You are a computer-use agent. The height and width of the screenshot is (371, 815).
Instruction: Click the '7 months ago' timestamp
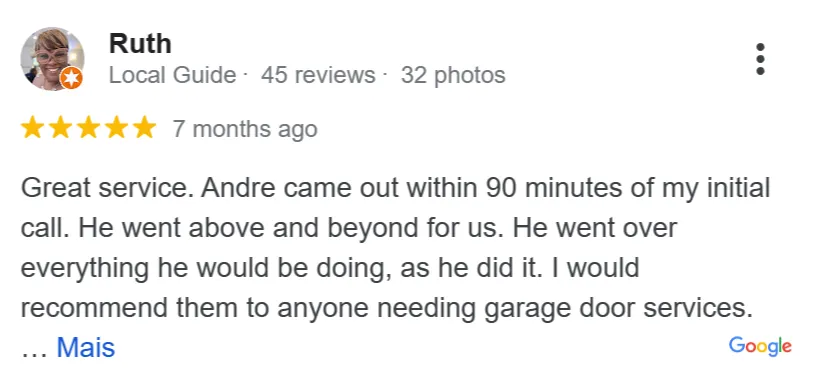(245, 129)
